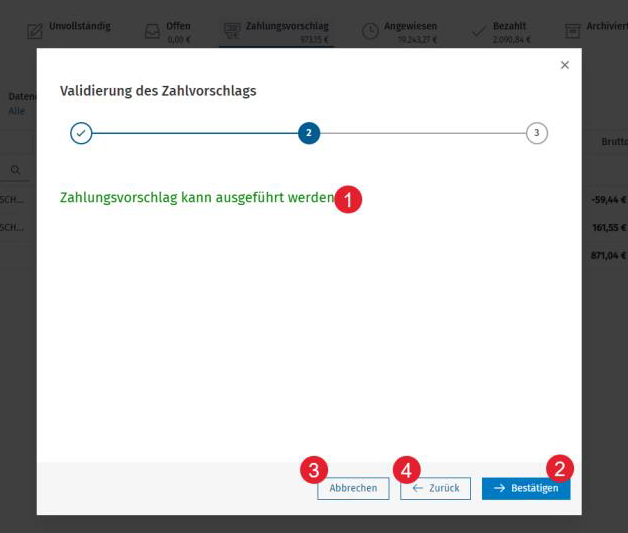Click the dialog title 'Validierung des Zahlvorschlags'
The height and width of the screenshot is (533, 628).
pos(158,91)
